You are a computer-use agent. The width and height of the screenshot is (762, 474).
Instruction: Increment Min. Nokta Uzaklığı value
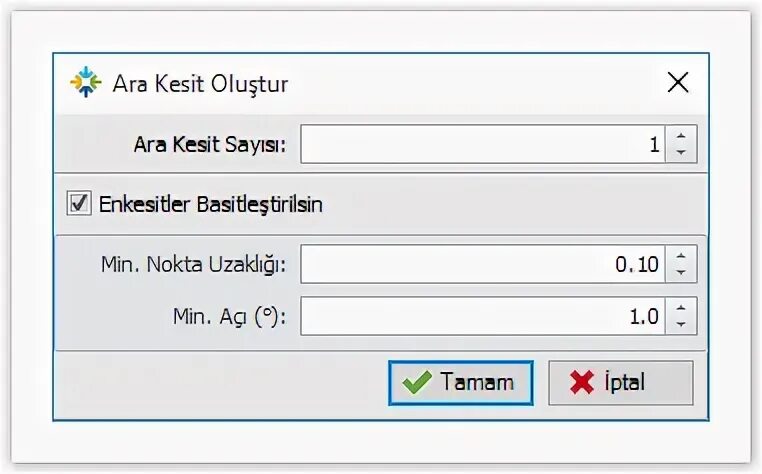(681, 256)
